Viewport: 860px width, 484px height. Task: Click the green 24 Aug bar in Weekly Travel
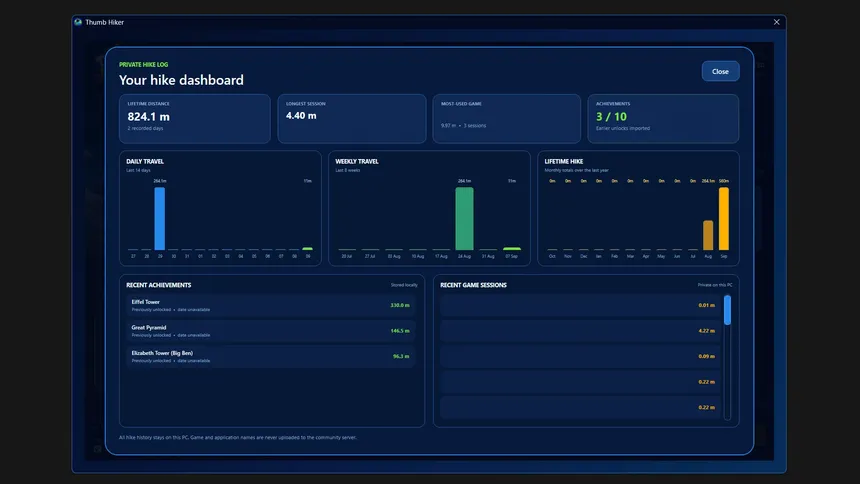464,218
